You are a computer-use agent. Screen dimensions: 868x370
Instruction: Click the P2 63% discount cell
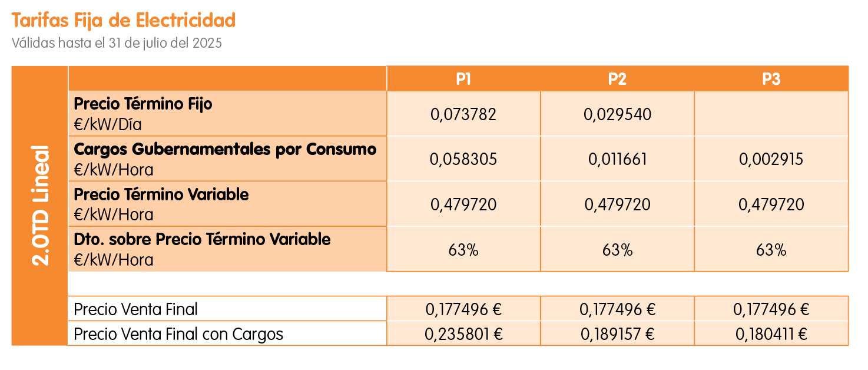tap(617, 249)
